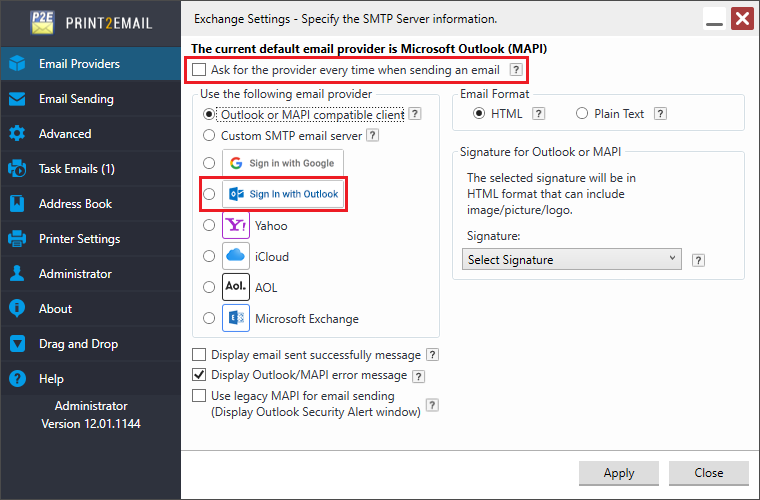Viewport: 760px width, 500px height.
Task: Choose the iCloud provider radio button
Action: (x=209, y=256)
